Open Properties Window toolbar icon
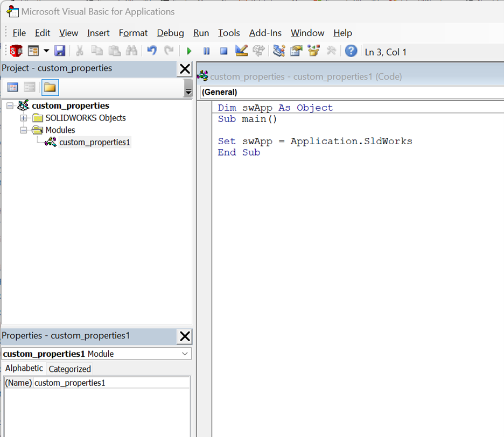The width and height of the screenshot is (504, 437). pos(296,51)
